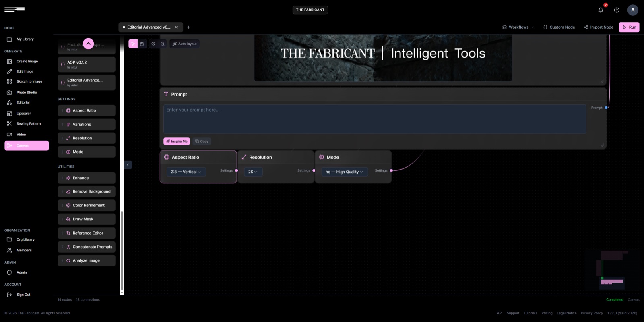Open Org Library
Image resolution: width=644 pixels, height=322 pixels.
[x=25, y=239]
